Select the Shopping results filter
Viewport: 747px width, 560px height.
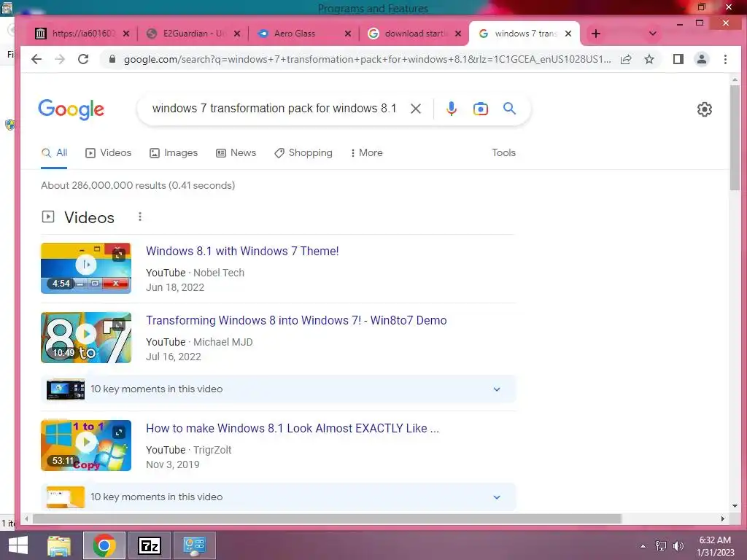tap(303, 153)
